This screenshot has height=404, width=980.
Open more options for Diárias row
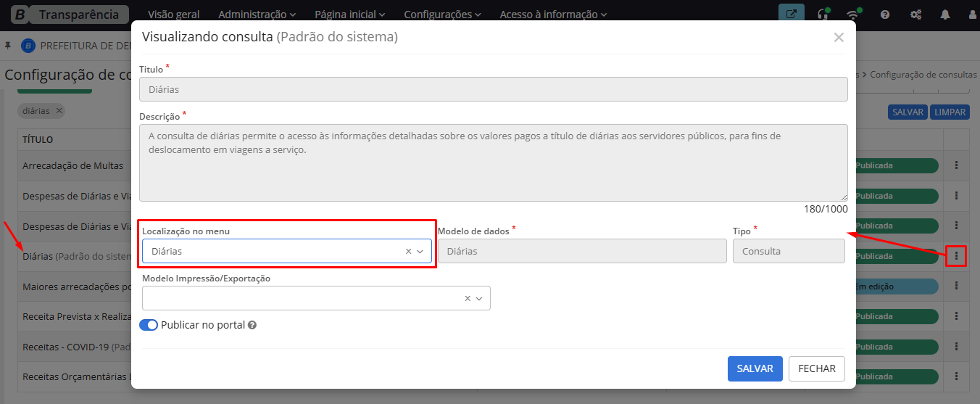point(956,256)
